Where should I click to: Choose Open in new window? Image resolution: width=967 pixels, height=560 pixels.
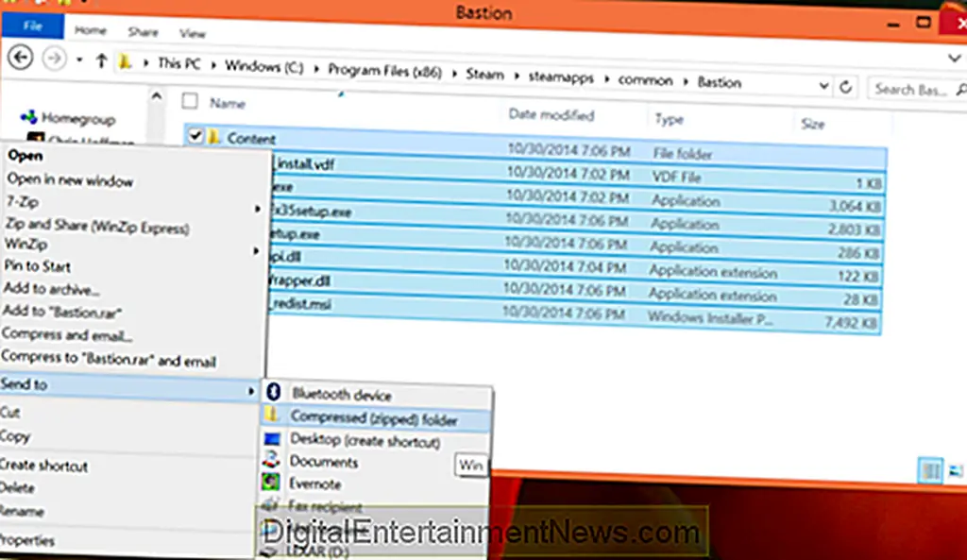(x=70, y=180)
